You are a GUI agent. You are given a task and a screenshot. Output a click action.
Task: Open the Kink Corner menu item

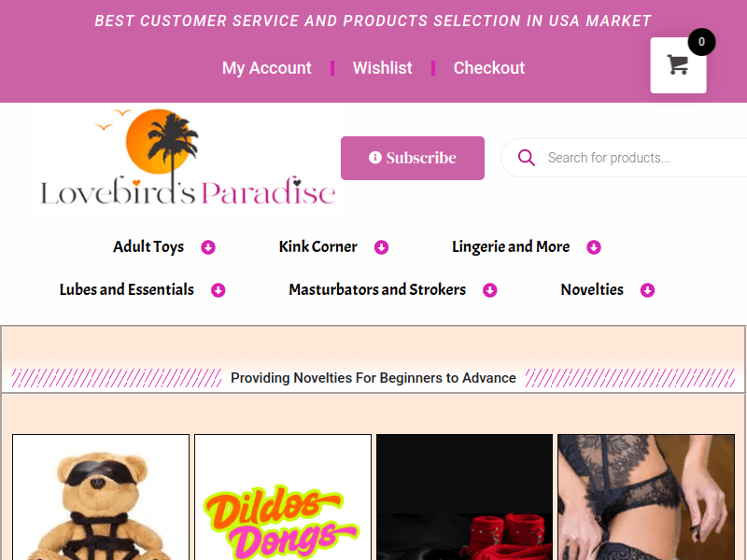tap(317, 246)
